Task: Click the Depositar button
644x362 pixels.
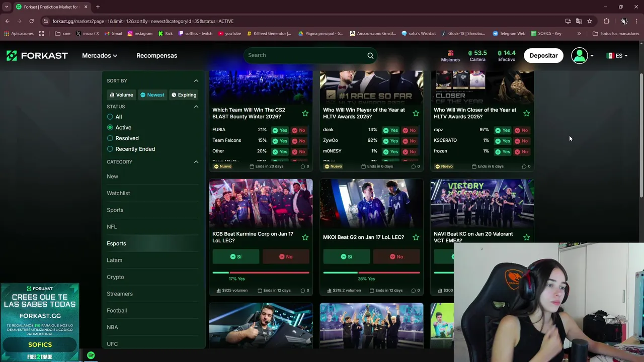Action: 543,55
